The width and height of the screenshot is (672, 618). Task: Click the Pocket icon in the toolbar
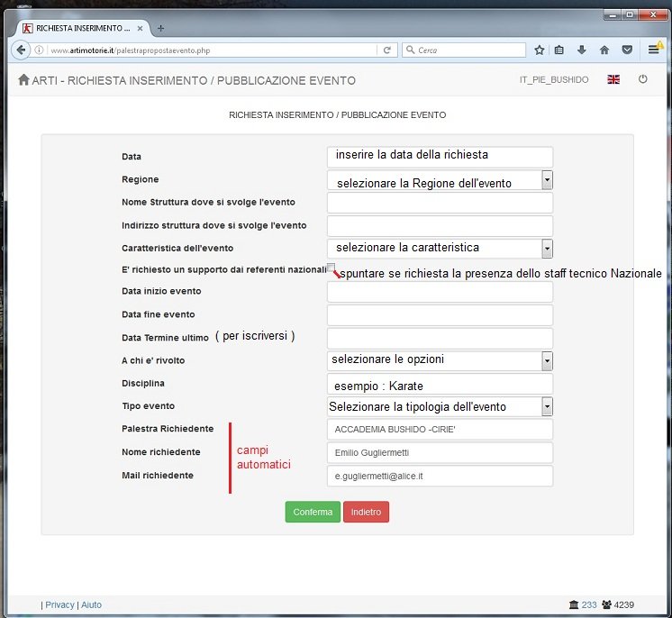tap(627, 50)
